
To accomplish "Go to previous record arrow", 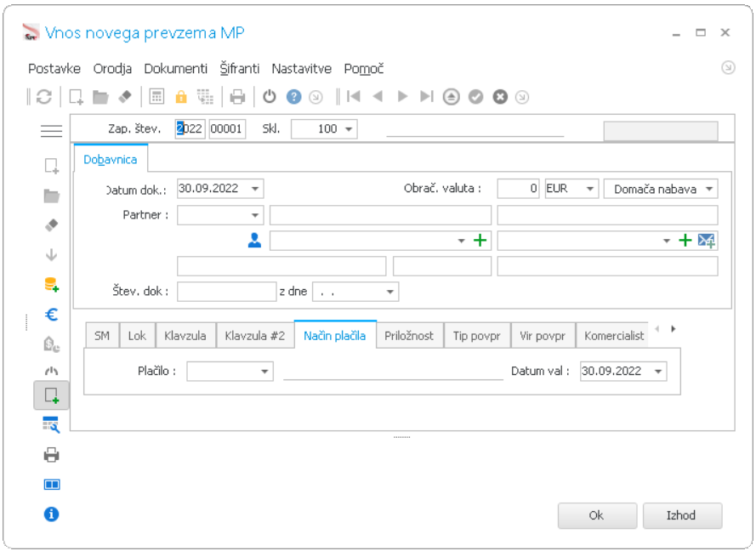I will [378, 96].
